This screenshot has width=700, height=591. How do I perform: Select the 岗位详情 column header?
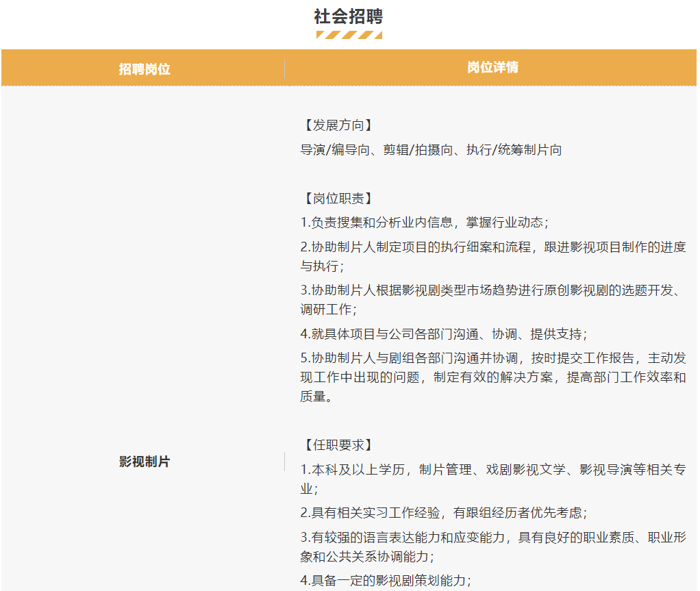(492, 67)
